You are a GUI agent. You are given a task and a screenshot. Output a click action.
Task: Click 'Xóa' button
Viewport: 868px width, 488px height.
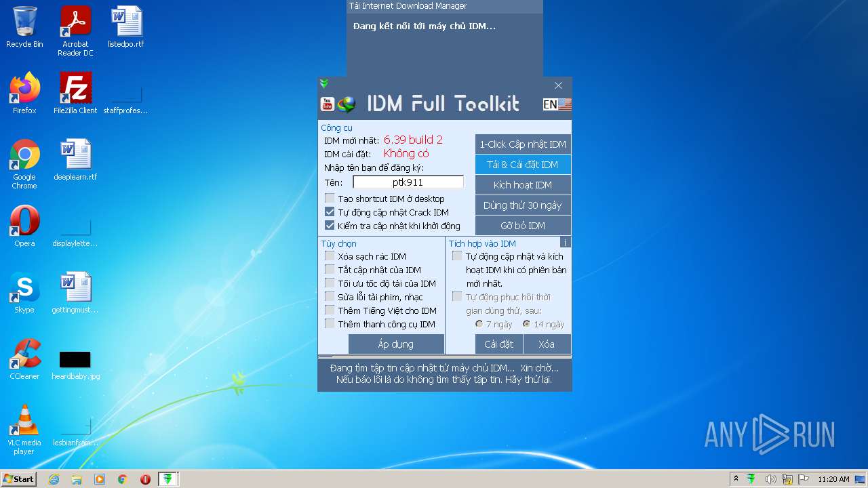[547, 344]
